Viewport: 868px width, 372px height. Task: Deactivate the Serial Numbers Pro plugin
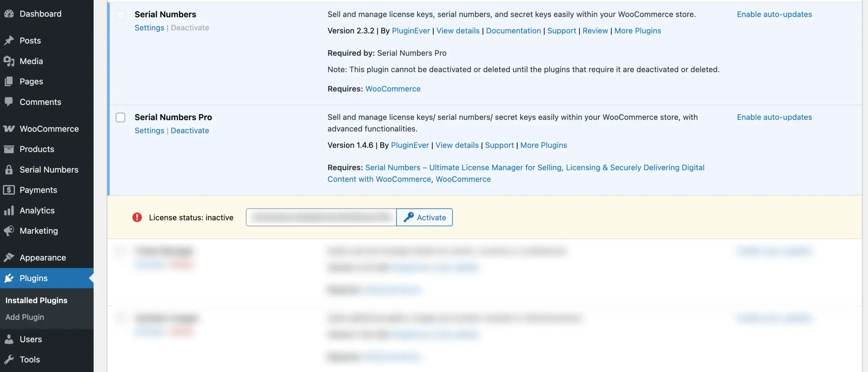tap(190, 131)
